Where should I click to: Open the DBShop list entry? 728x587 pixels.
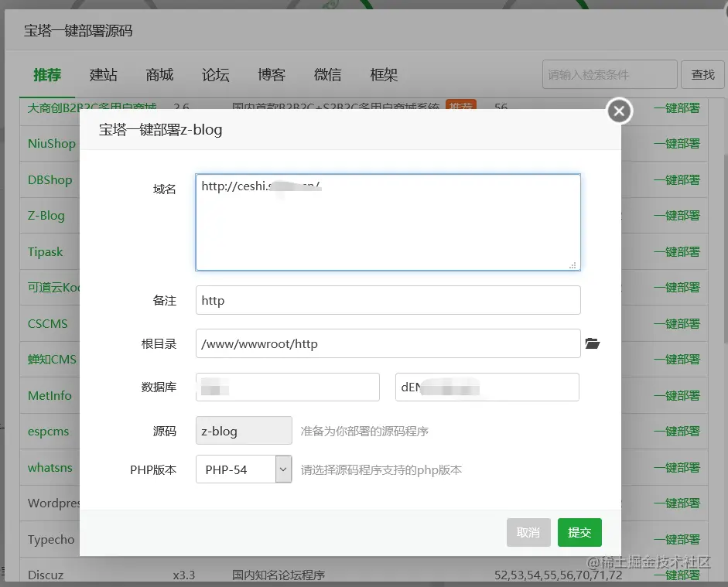tap(50, 179)
